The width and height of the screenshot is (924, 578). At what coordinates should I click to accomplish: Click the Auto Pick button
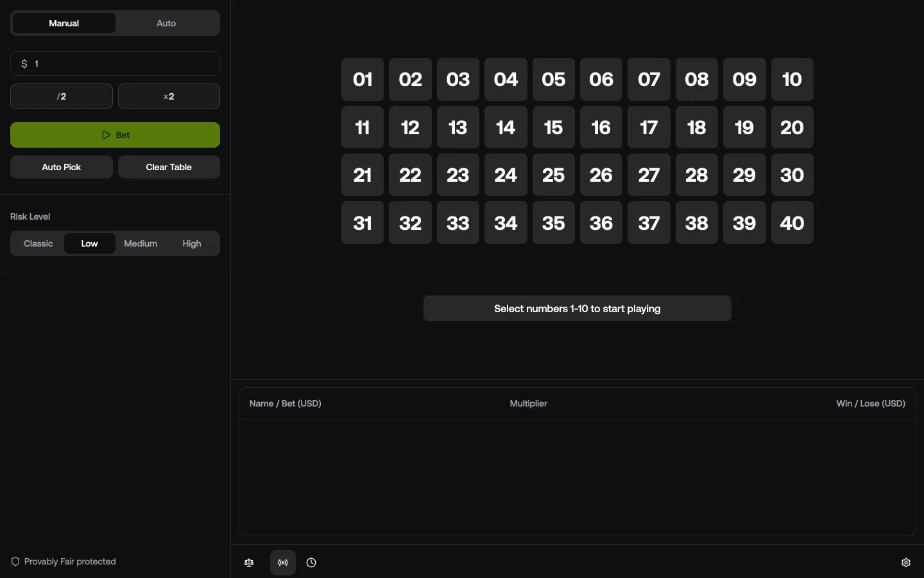click(x=62, y=167)
